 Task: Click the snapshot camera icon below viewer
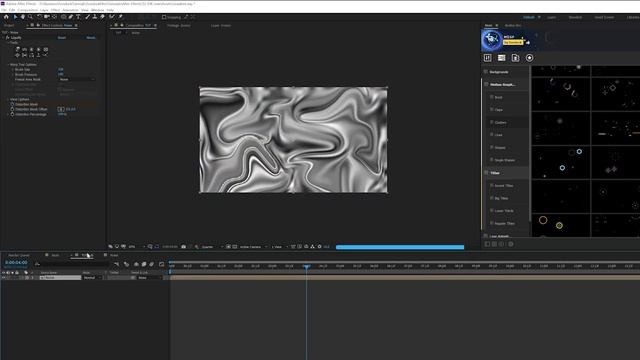[x=183, y=247]
